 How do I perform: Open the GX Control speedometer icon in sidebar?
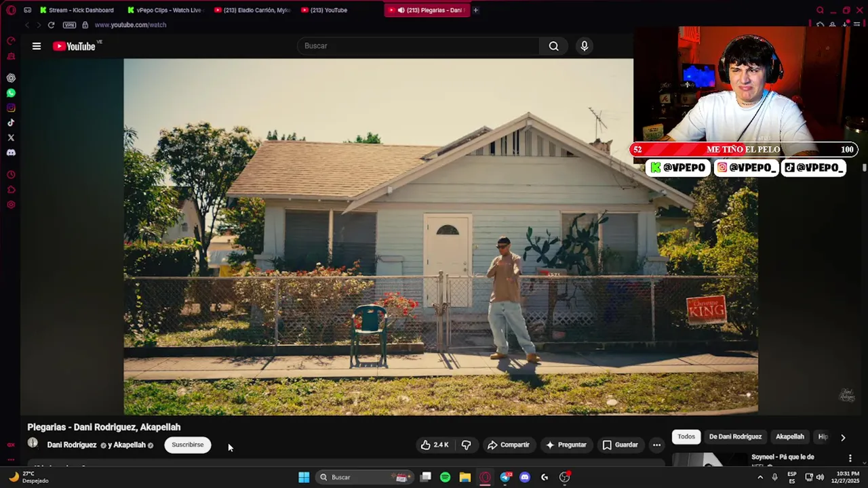[x=11, y=41]
